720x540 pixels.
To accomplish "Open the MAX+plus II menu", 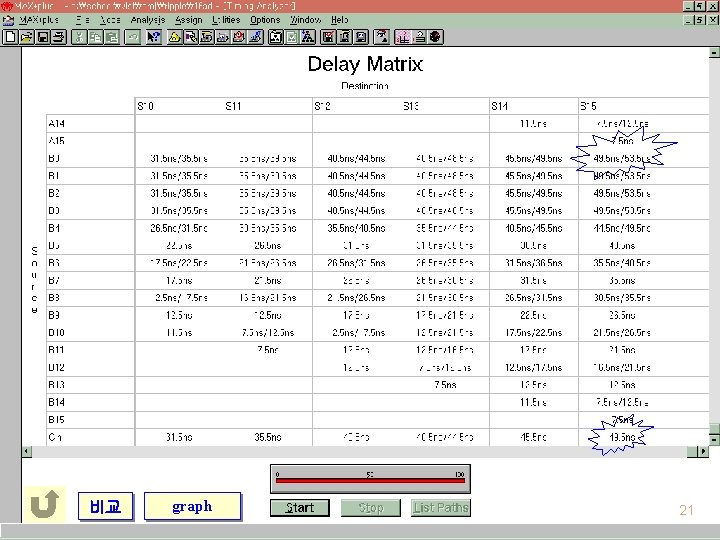I will tap(39, 20).
